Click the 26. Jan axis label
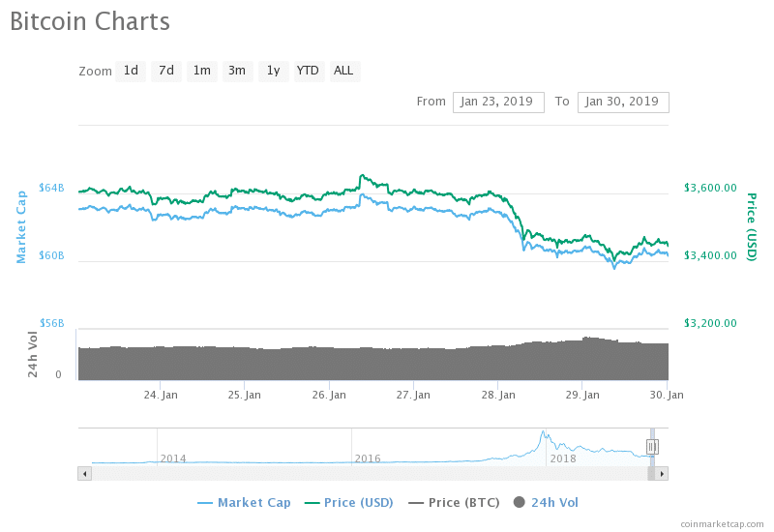Viewport: 774px width, 532px height. tap(329, 395)
